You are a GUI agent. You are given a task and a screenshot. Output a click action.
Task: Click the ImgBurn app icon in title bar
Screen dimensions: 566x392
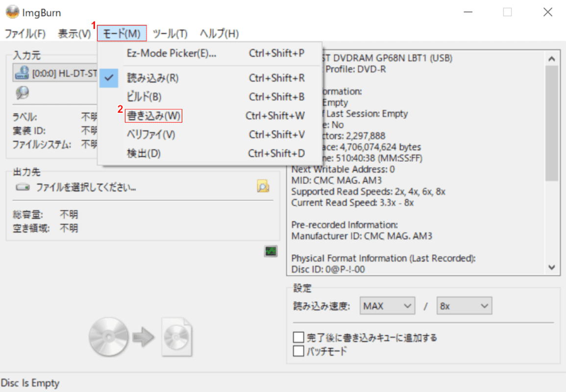click(x=12, y=12)
